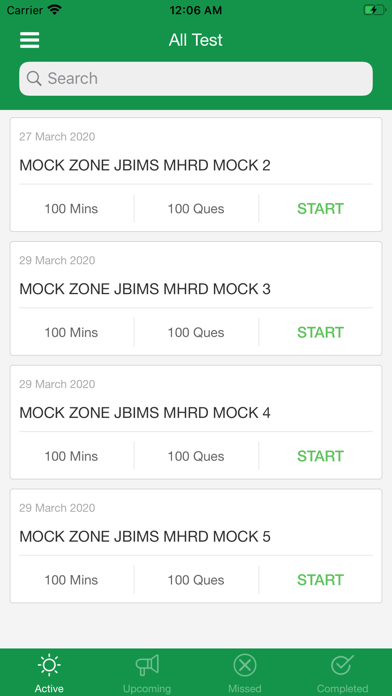392x696 pixels.
Task: Start MOCK ZONE JBIMS MHRD MOCK 5
Action: coord(320,580)
